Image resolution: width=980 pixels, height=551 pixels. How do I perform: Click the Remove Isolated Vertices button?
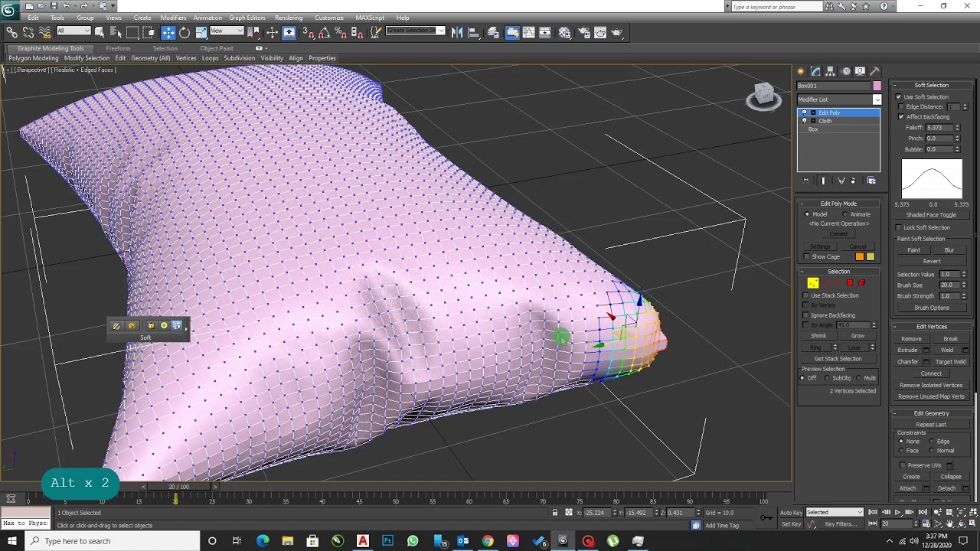click(x=931, y=386)
